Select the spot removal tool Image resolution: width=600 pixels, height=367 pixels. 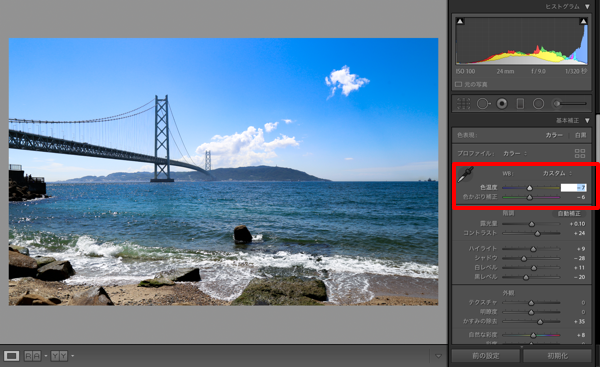483,103
